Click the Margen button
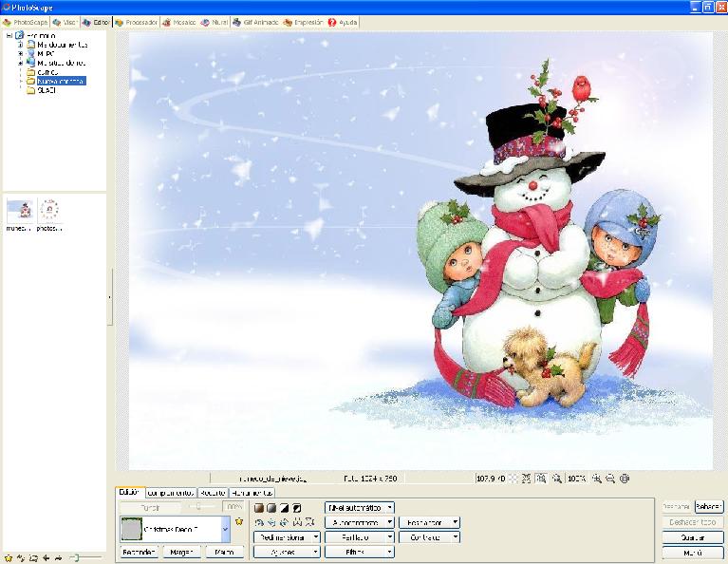The height and width of the screenshot is (564, 728). 180,552
